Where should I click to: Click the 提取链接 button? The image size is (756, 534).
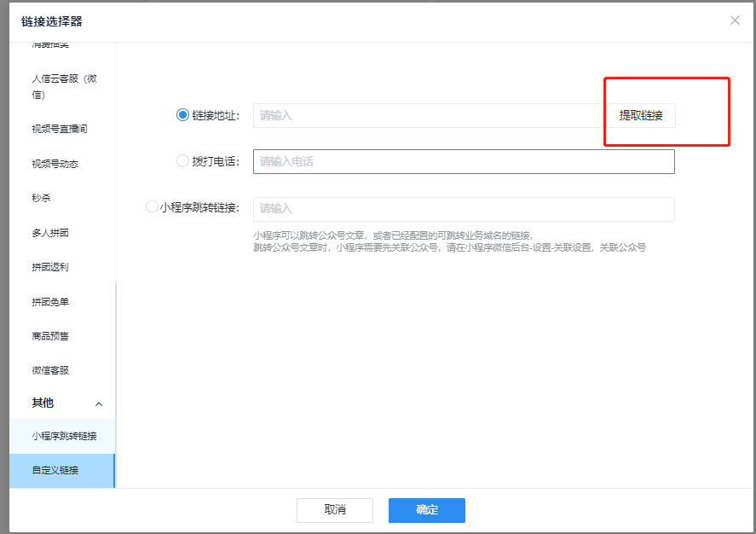click(641, 116)
